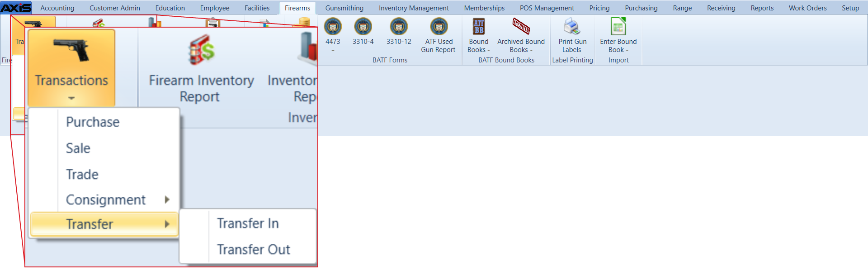Image resolution: width=868 pixels, height=271 pixels.
Task: Expand the Archived Bound Books dropdown arrow
Action: [531, 50]
